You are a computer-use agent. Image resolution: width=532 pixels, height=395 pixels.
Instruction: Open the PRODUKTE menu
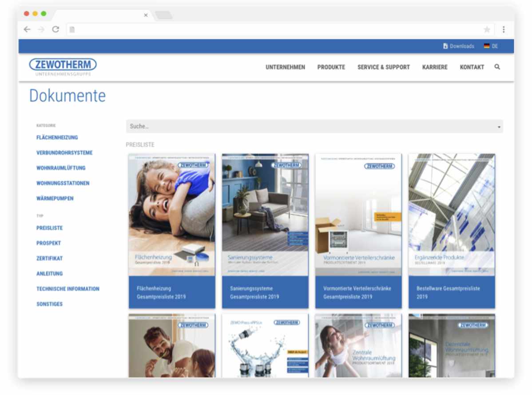click(x=331, y=67)
